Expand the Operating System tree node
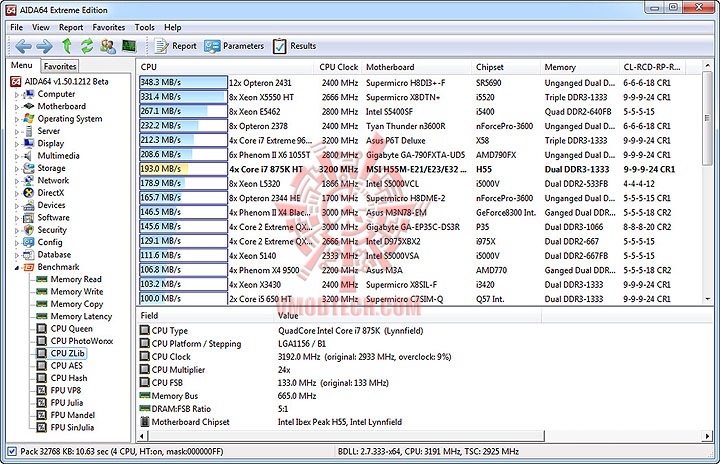 [x=17, y=119]
